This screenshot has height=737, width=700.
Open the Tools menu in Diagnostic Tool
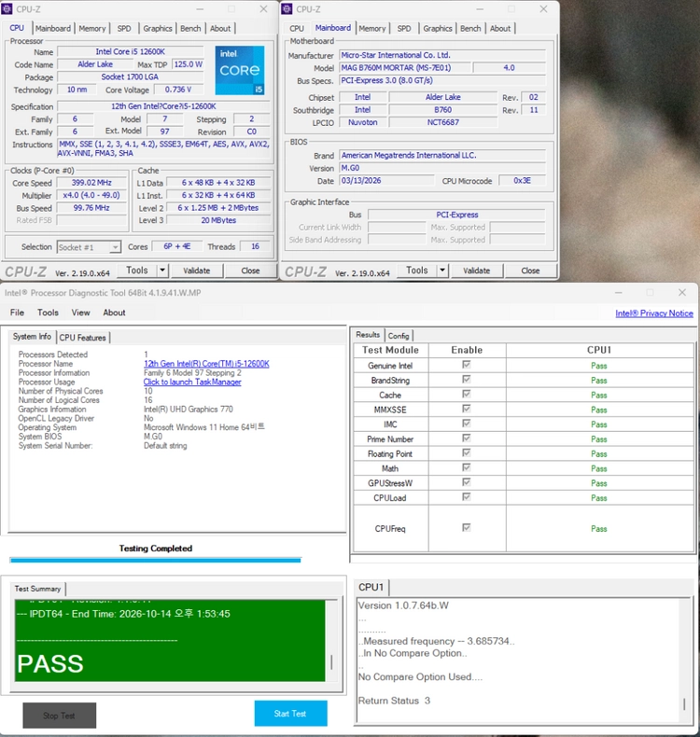(48, 313)
